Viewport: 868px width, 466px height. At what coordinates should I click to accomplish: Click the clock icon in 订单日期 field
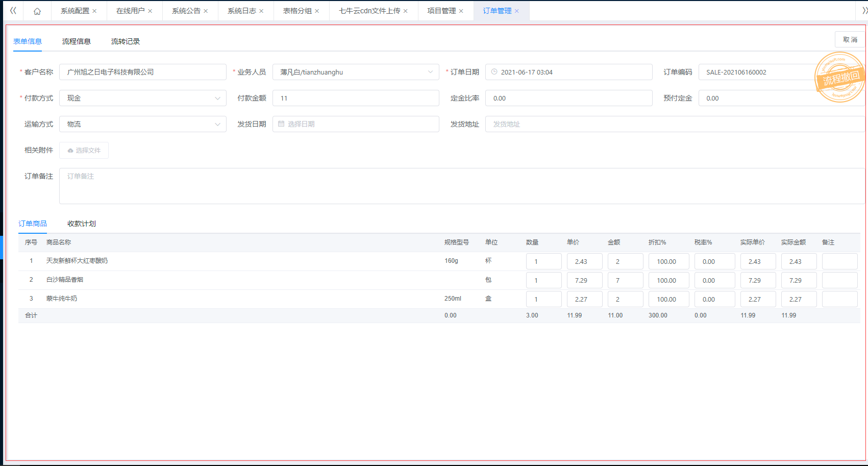(494, 72)
